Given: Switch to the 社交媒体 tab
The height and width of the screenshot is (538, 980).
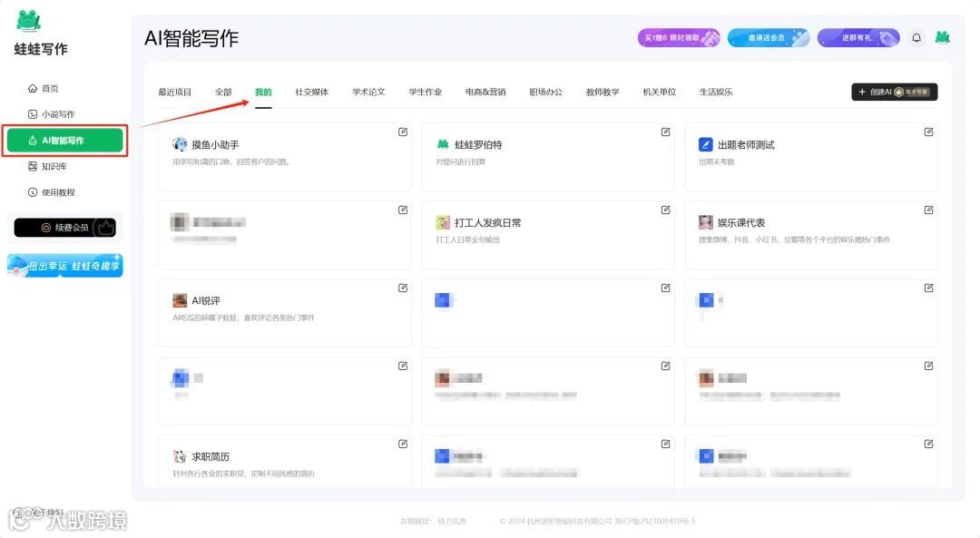Looking at the screenshot, I should click(312, 92).
